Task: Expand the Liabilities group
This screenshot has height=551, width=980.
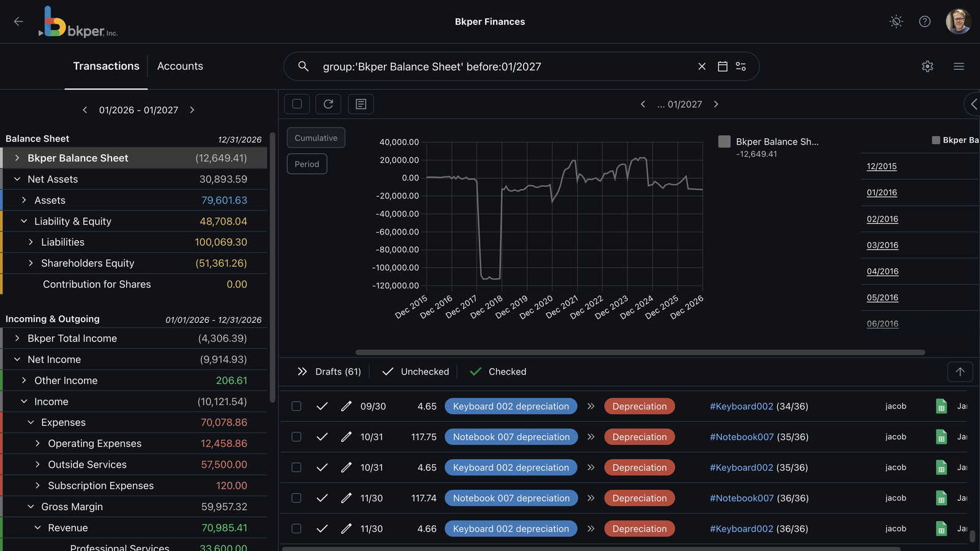Action: [x=31, y=242]
